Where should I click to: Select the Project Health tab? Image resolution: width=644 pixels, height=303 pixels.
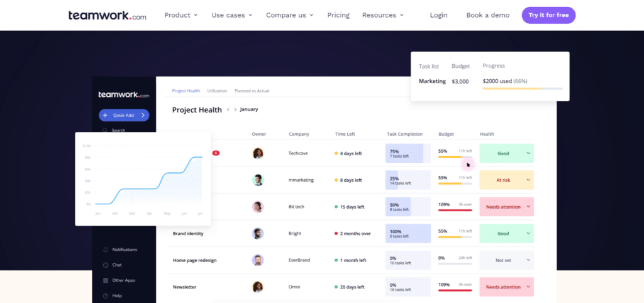point(186,91)
